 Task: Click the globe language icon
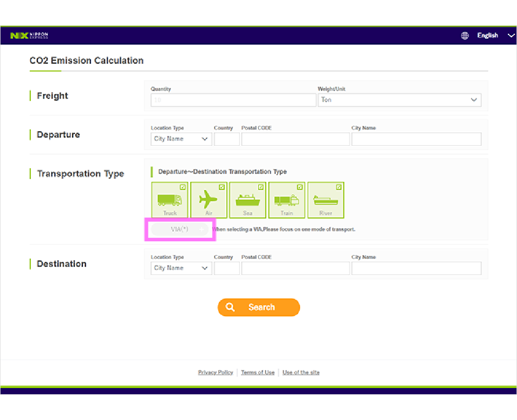coord(465,36)
